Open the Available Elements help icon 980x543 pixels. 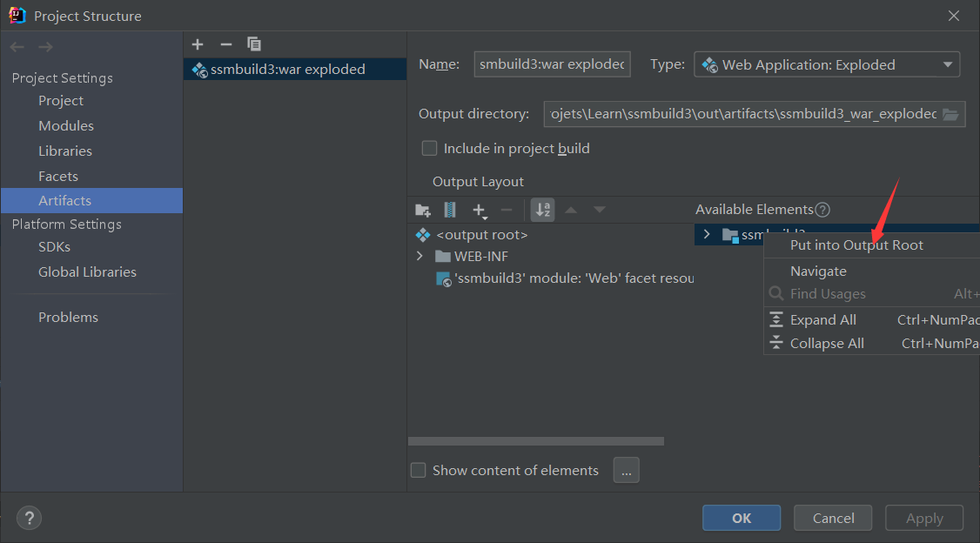click(822, 210)
